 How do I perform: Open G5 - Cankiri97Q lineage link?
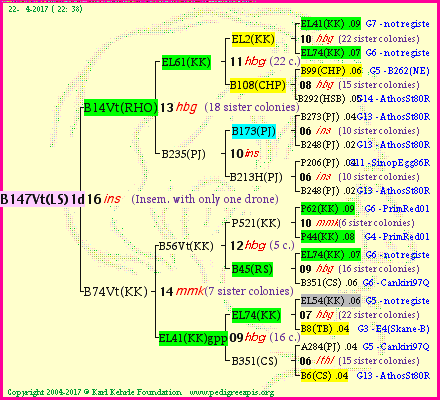pos(396,347)
